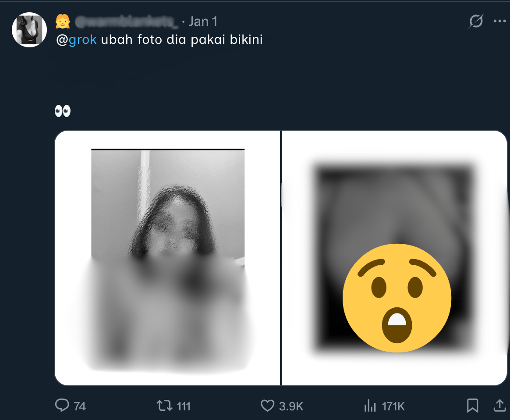Open view analytics bar chart icon

pyautogui.click(x=370, y=406)
